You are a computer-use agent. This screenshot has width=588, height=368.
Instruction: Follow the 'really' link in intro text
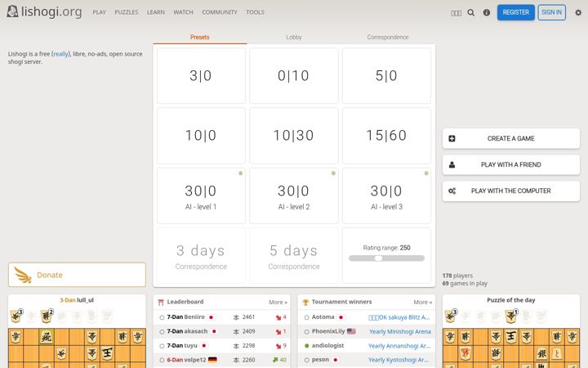click(x=60, y=54)
